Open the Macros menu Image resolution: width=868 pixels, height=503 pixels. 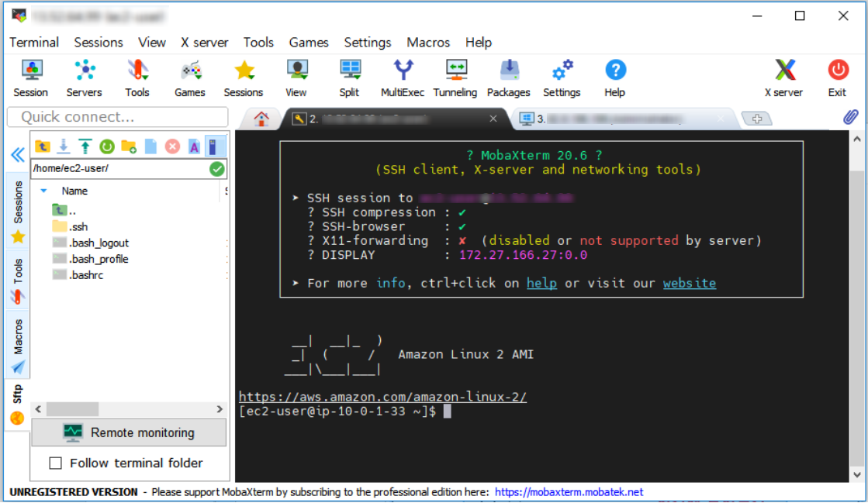428,43
